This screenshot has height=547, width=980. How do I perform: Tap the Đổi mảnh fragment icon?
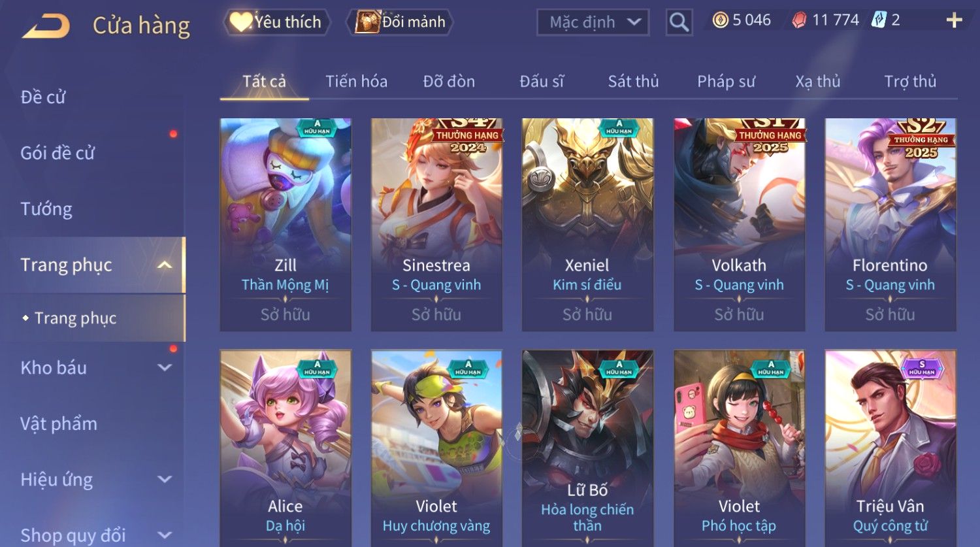tap(367, 22)
